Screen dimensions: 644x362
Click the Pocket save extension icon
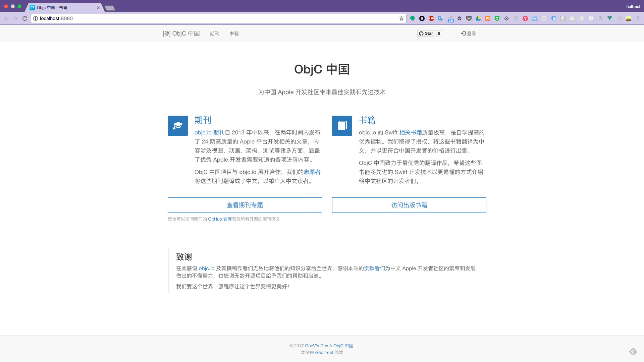pyautogui.click(x=469, y=18)
